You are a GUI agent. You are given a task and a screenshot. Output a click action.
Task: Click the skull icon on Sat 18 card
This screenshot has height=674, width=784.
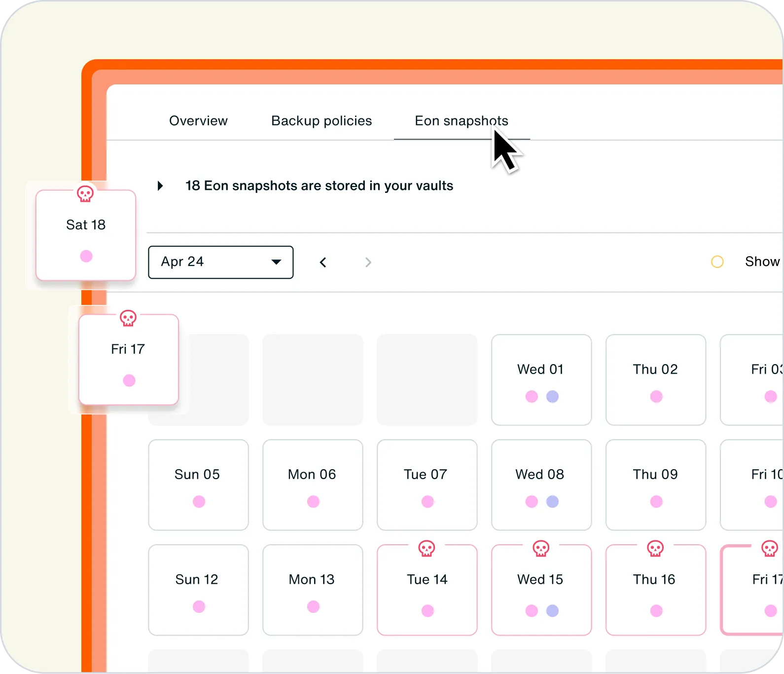(85, 194)
